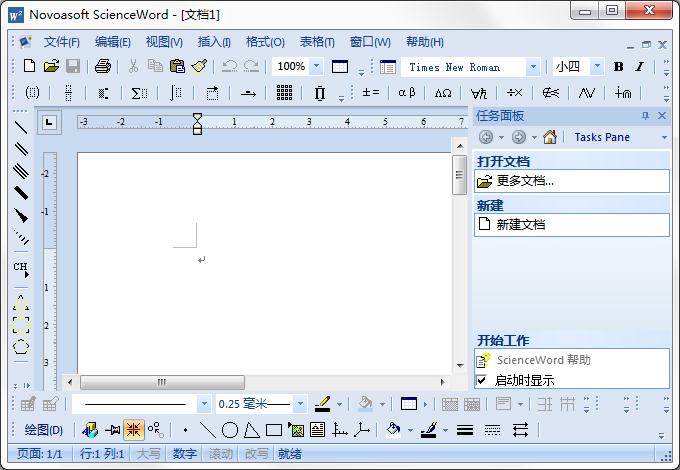
Task: Open the 更多文档... link in the task pane
Action: [x=525, y=181]
